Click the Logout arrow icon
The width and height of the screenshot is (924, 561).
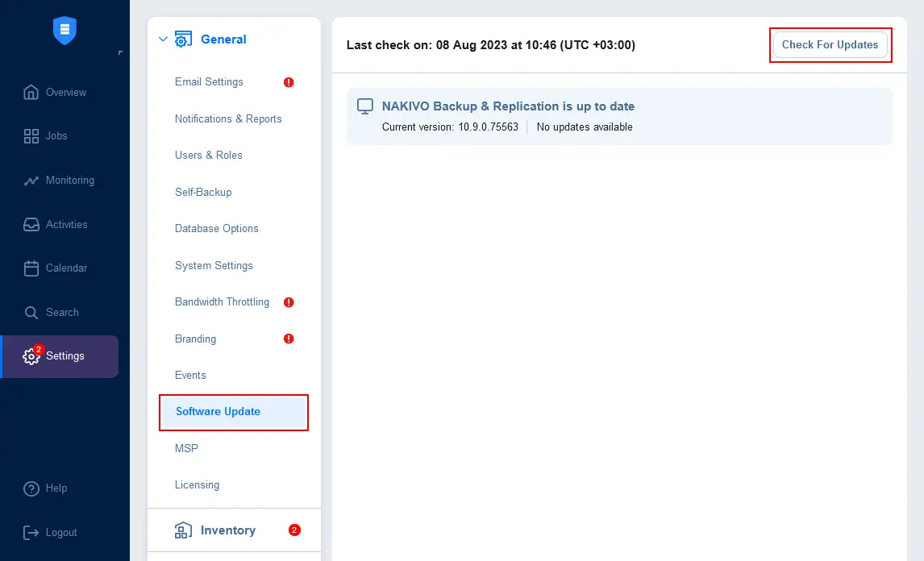31,533
